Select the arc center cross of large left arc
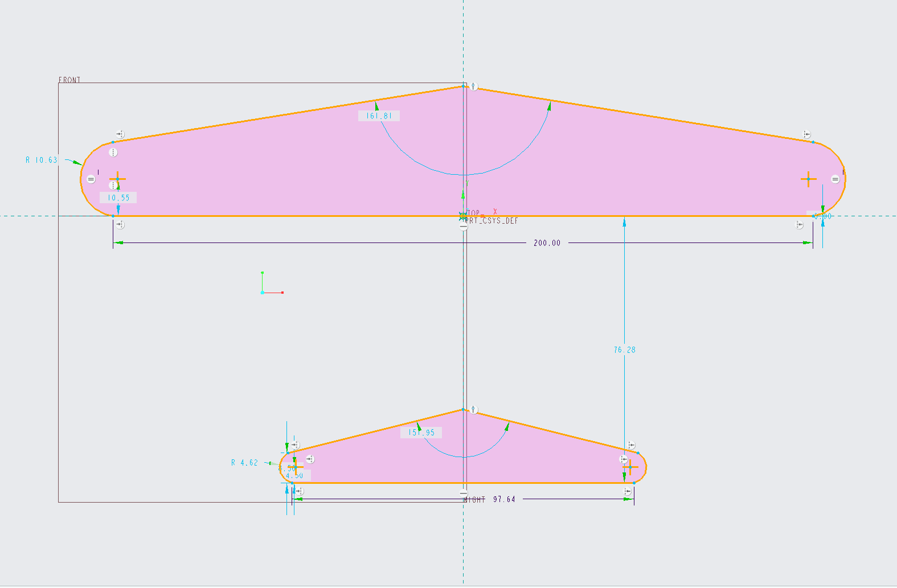 pyautogui.click(x=118, y=179)
